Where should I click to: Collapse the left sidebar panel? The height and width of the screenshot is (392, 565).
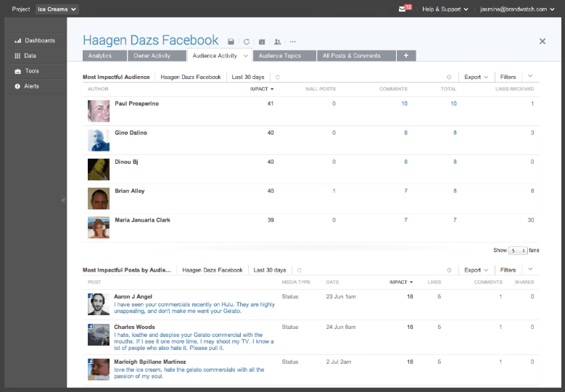(63, 200)
